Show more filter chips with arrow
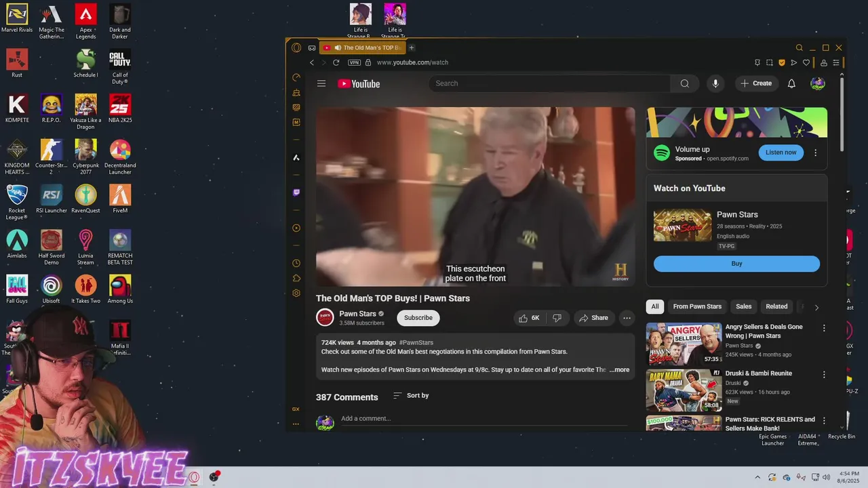The height and width of the screenshot is (488, 868). pos(816,307)
